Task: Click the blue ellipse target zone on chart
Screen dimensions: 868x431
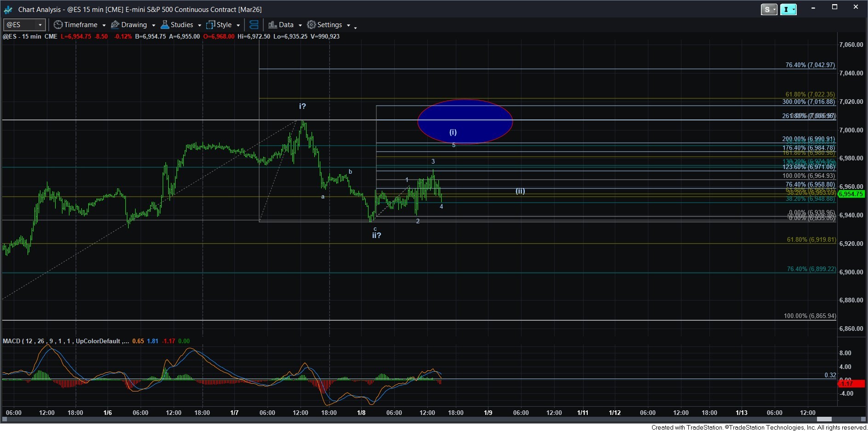Action: [x=465, y=121]
